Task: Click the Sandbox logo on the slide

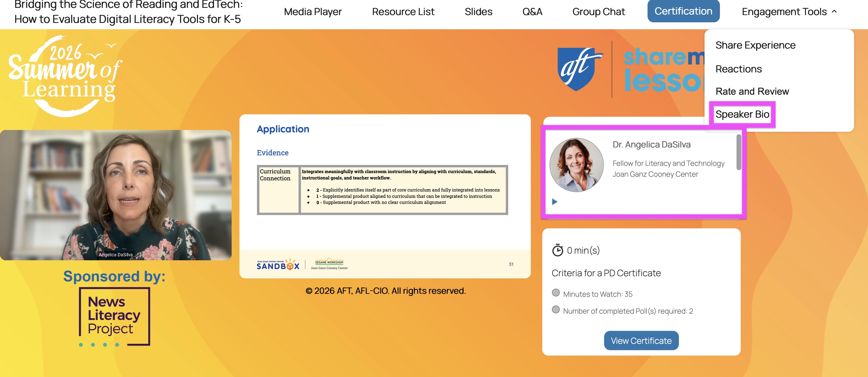Action: click(278, 265)
